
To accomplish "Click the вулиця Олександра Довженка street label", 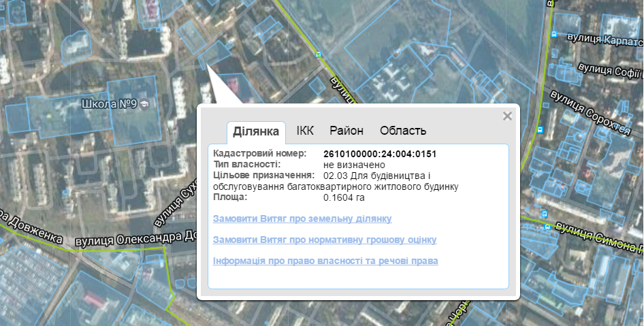I will [x=135, y=239].
